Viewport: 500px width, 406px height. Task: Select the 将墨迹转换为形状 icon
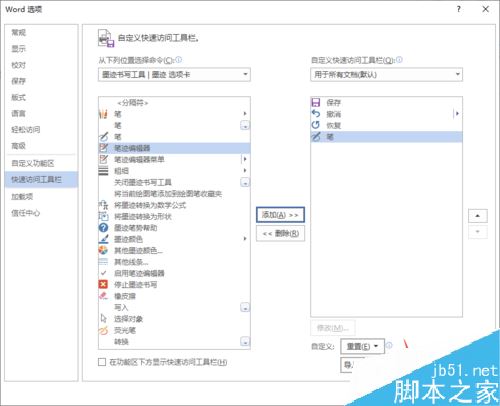tap(104, 216)
